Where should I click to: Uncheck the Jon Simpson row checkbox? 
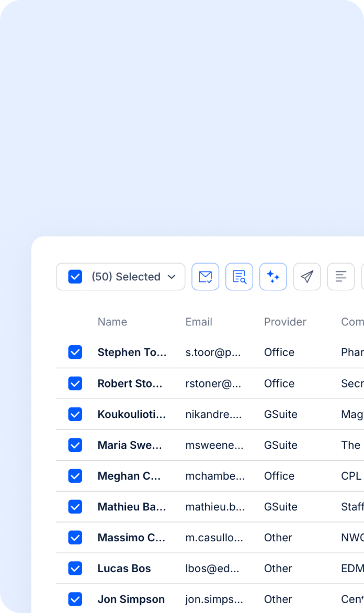[x=75, y=599]
